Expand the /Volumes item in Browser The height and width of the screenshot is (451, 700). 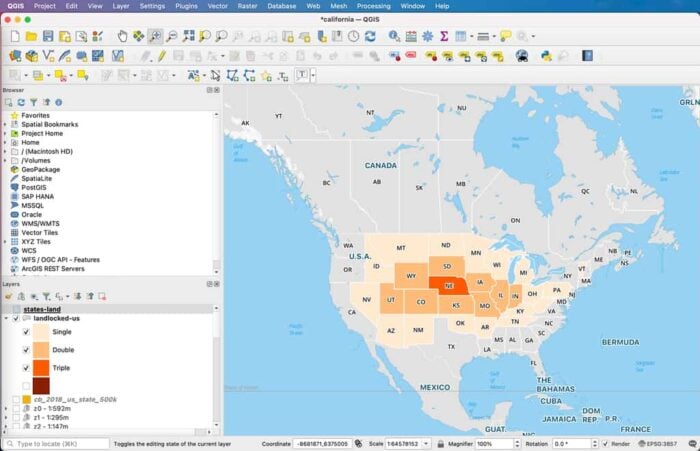coord(5,160)
